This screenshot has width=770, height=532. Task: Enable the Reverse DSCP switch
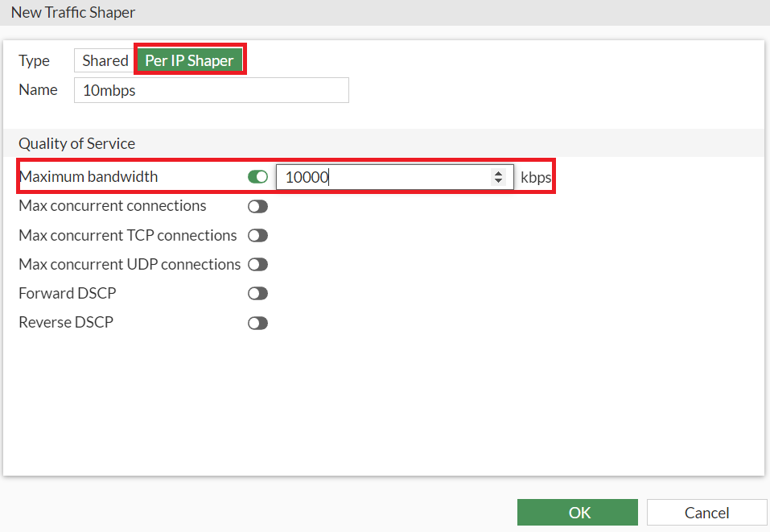click(257, 324)
